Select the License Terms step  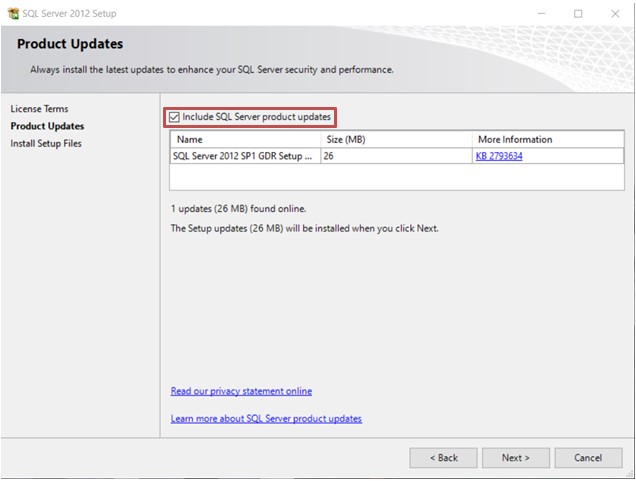click(x=39, y=109)
